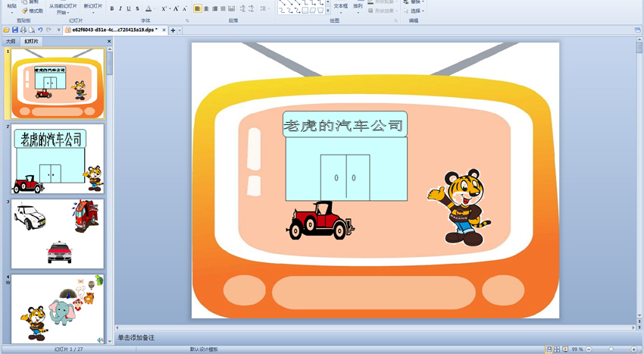The height and width of the screenshot is (354, 644).
Task: Close the e62f6043 document tab
Action: tap(164, 30)
